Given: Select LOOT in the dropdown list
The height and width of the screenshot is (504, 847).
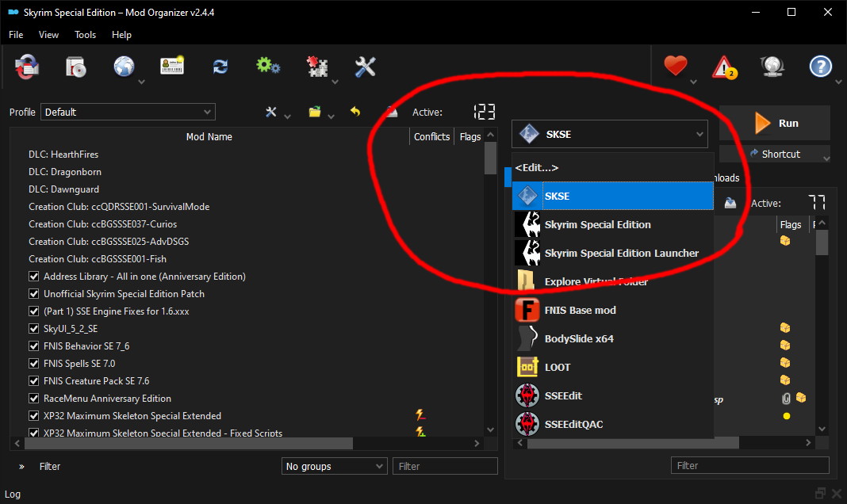Looking at the screenshot, I should pos(612,368).
